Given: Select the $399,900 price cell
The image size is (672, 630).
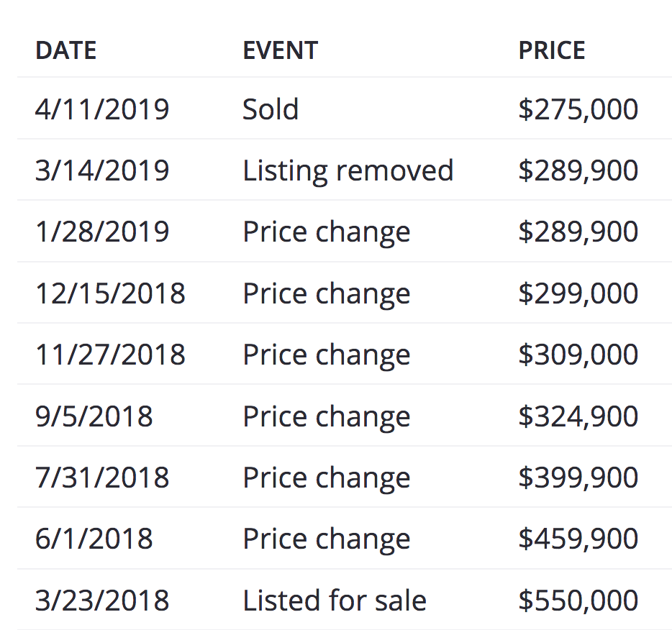Looking at the screenshot, I should click(578, 478).
